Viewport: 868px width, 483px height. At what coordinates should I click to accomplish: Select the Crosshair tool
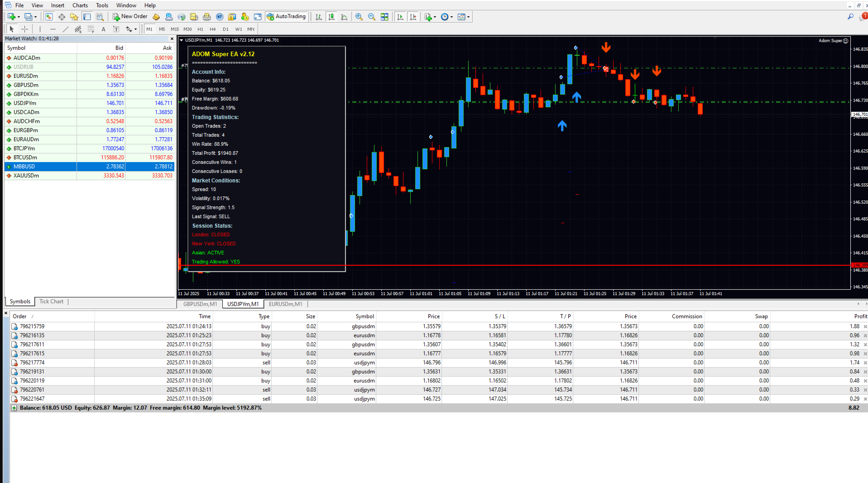(25, 29)
